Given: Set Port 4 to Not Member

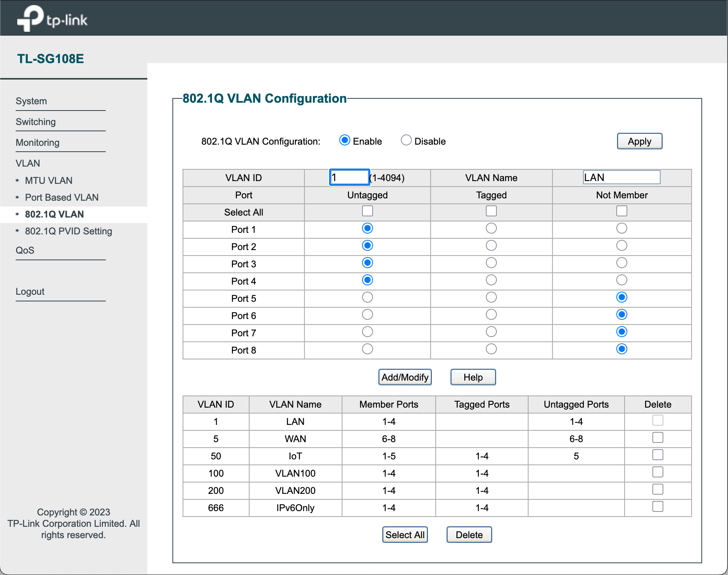Looking at the screenshot, I should pos(622,280).
